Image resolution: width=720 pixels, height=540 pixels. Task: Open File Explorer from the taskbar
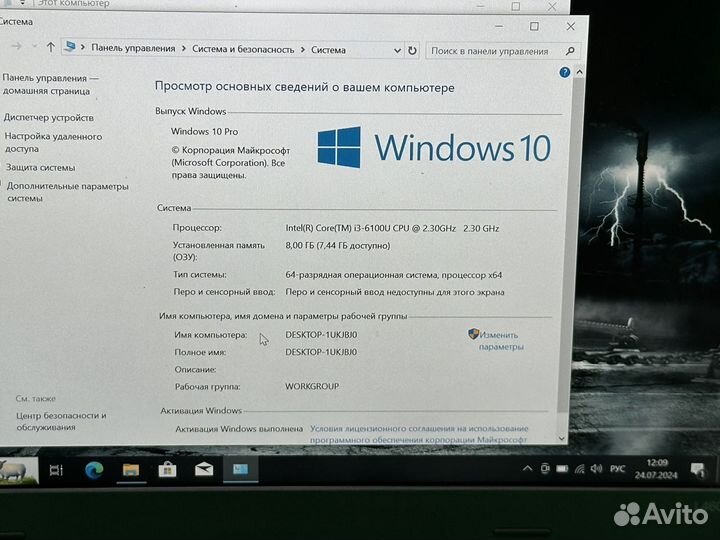(x=131, y=470)
